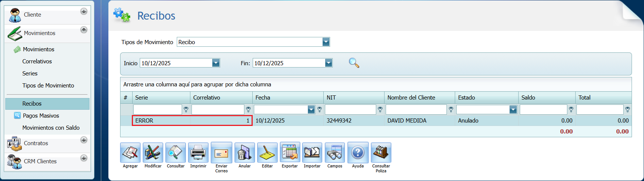Image resolution: width=644 pixels, height=181 pixels.
Task: Sort by the Nombre del Cliente column header
Action: pyautogui.click(x=411, y=98)
